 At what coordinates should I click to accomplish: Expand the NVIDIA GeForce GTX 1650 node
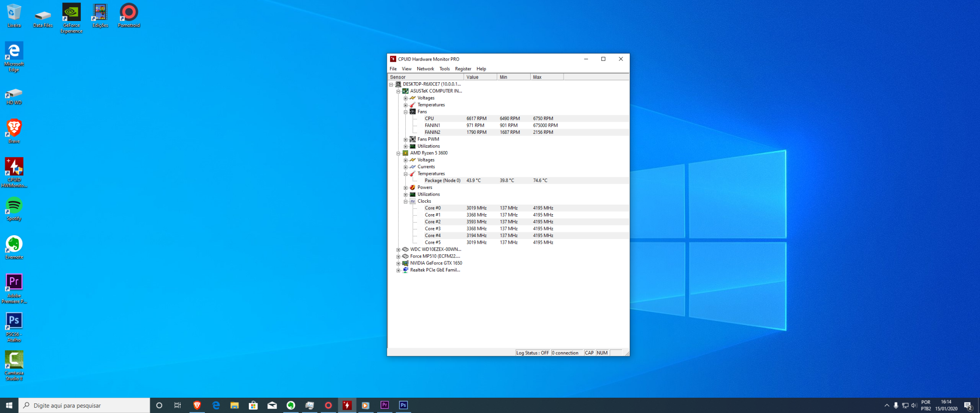398,263
